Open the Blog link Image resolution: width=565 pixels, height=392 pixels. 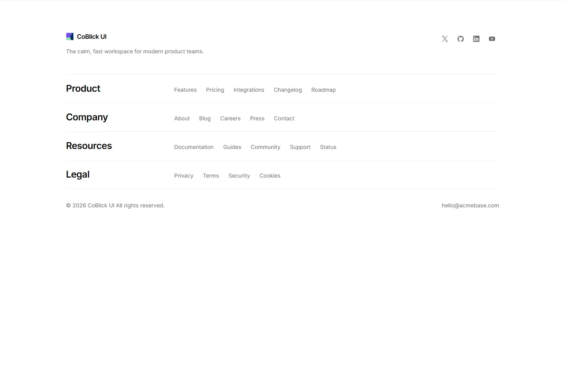tap(205, 118)
